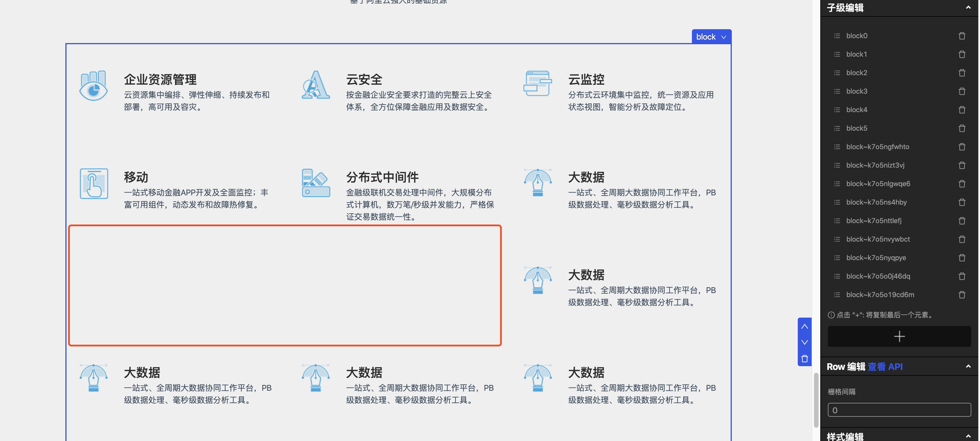Click the plus button to duplicate last element
The height and width of the screenshot is (441, 980).
899,336
